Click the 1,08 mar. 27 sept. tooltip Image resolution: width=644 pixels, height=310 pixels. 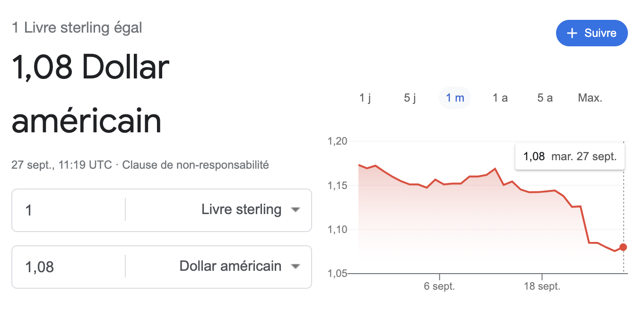coord(570,156)
